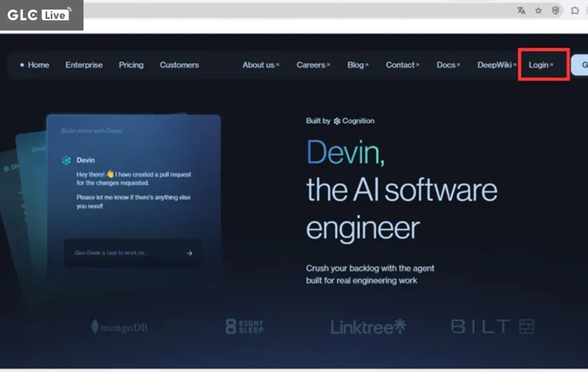The image size is (588, 372).
Task: Bookmark this page with the star icon
Action: 538,11
